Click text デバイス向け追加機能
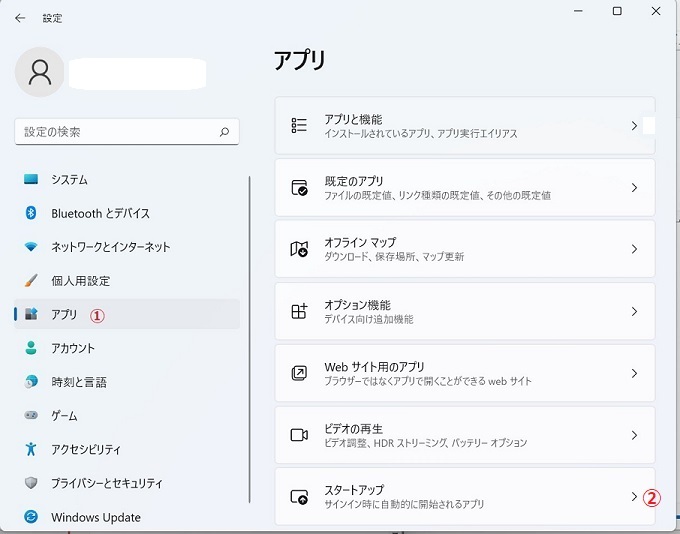 [369, 319]
